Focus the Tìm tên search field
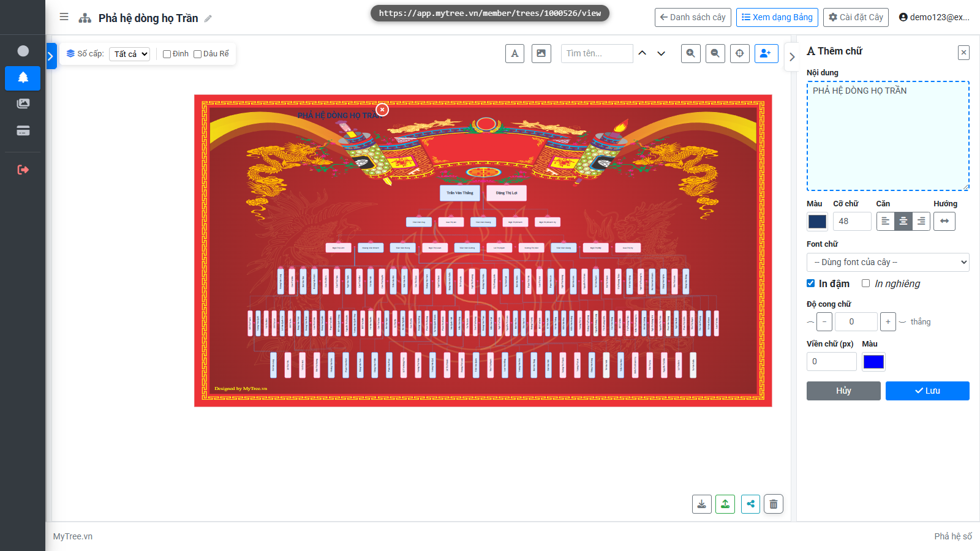The width and height of the screenshot is (980, 551). click(x=597, y=53)
